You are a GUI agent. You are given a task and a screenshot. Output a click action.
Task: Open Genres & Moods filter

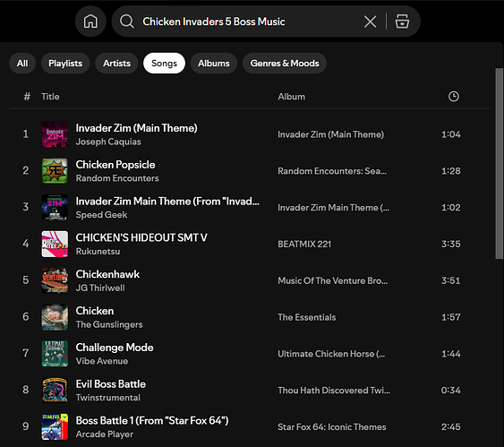pos(285,64)
